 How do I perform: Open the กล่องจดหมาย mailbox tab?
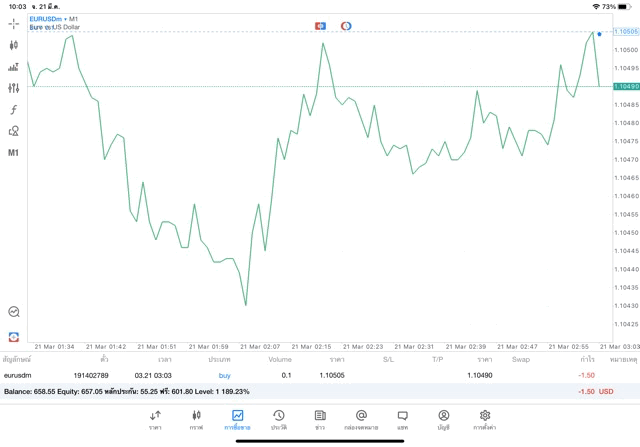pos(361,420)
